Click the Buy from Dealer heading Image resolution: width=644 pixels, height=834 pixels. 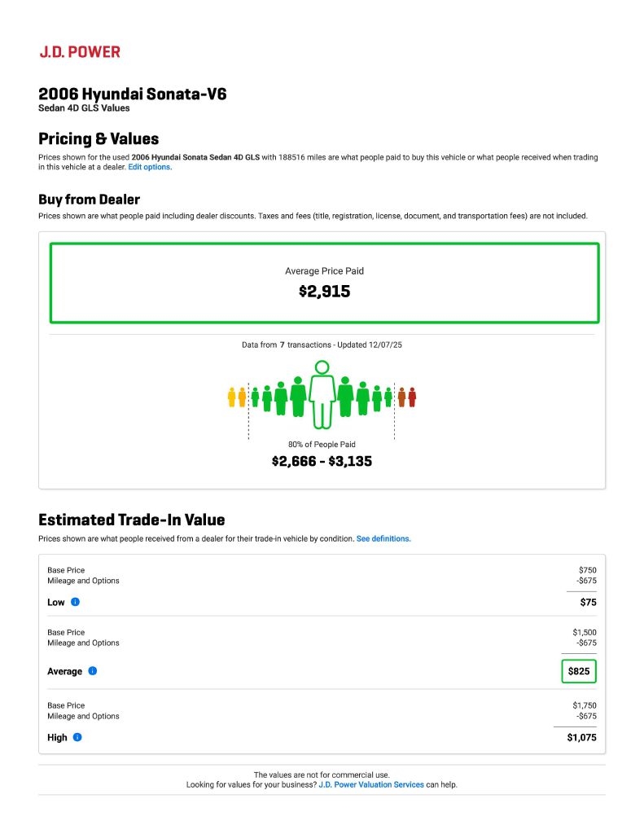[x=90, y=200]
